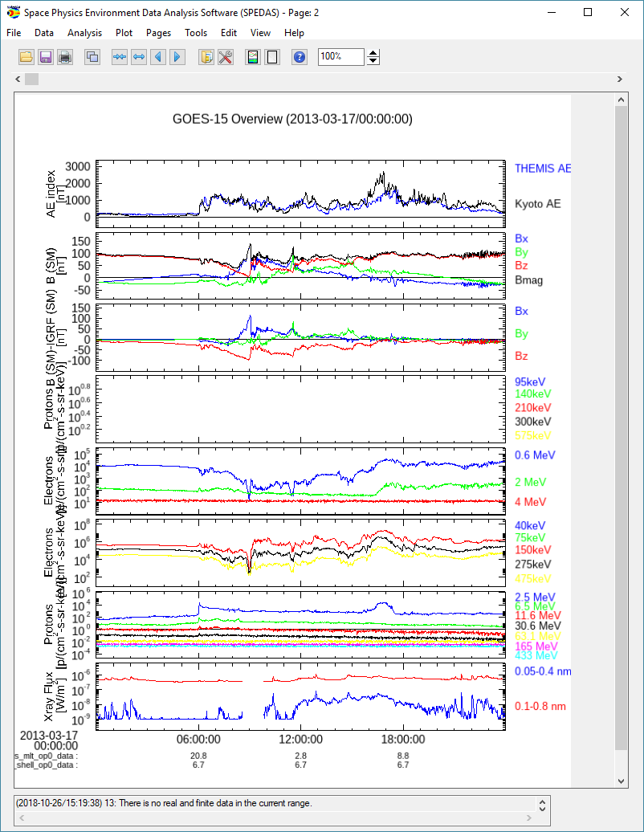Open the Analysis menu
Image resolution: width=644 pixels, height=832 pixels.
coord(84,33)
